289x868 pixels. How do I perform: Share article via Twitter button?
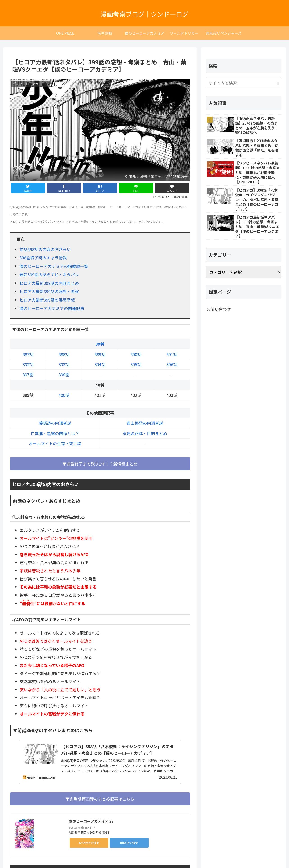(x=28, y=188)
